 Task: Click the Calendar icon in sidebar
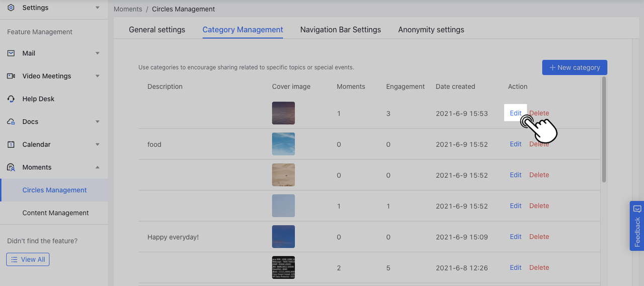click(x=11, y=144)
